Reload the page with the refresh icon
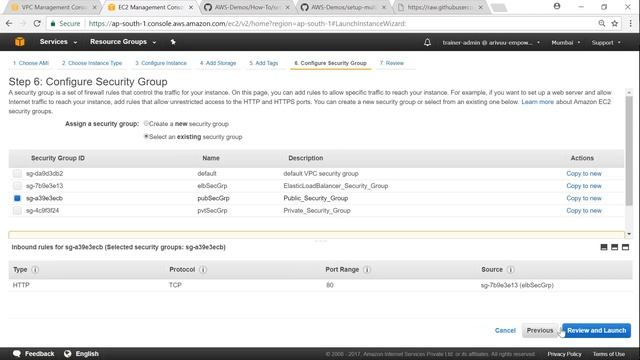 [x=37, y=24]
